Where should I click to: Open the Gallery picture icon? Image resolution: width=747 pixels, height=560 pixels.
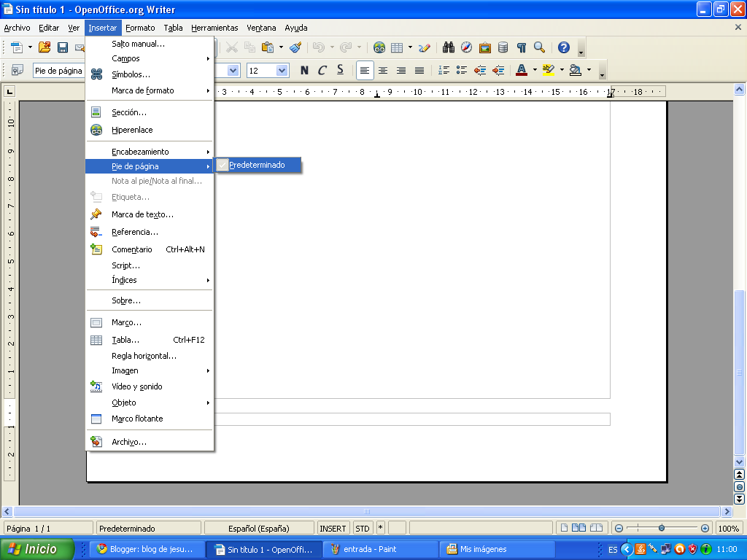484,47
